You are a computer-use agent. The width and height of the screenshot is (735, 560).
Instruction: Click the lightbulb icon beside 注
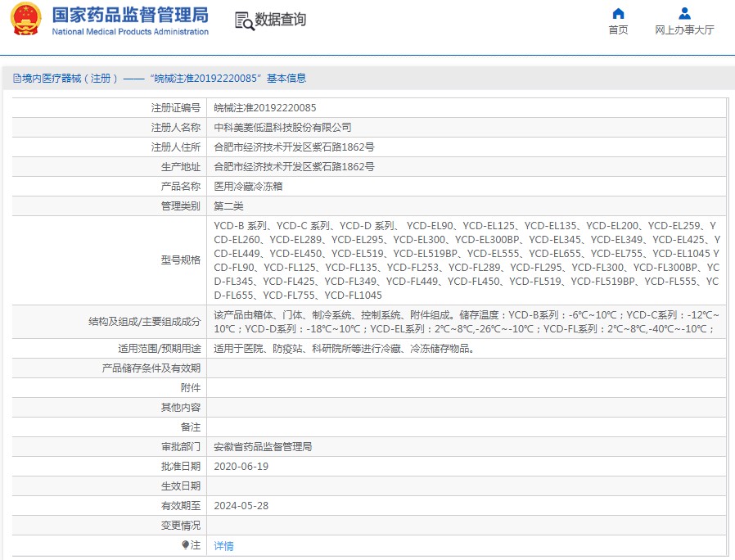tap(185, 545)
